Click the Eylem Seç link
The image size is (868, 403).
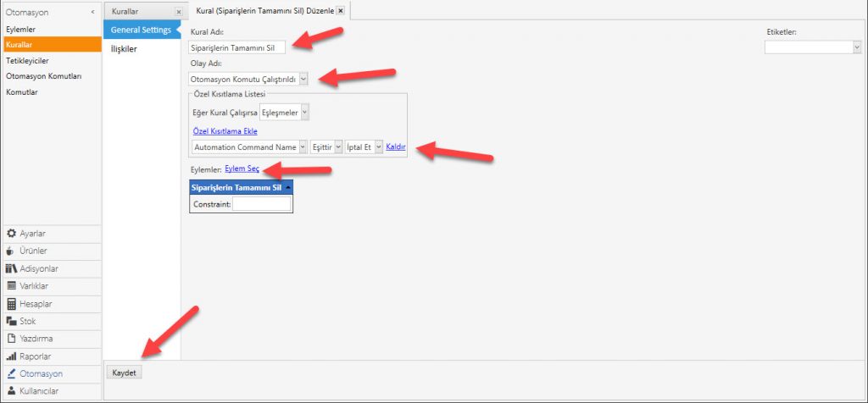click(x=242, y=170)
